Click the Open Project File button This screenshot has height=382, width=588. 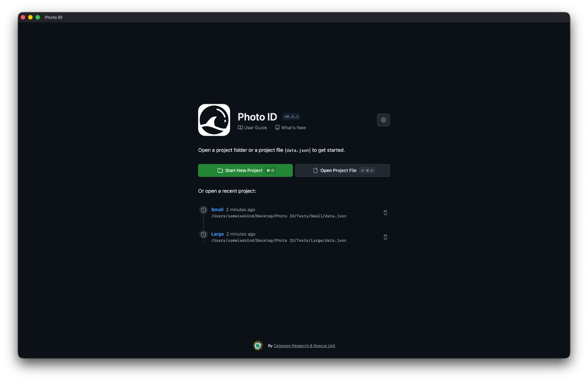342,170
